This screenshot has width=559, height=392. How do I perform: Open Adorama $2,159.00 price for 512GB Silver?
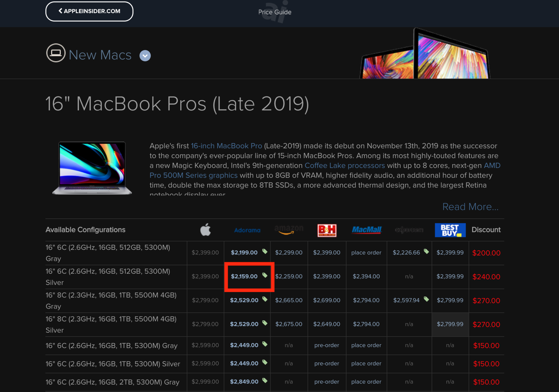(244, 276)
